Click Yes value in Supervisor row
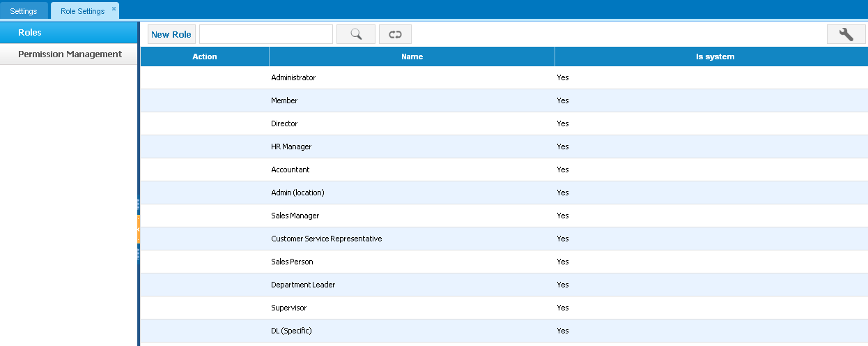This screenshot has height=346, width=868. click(563, 308)
